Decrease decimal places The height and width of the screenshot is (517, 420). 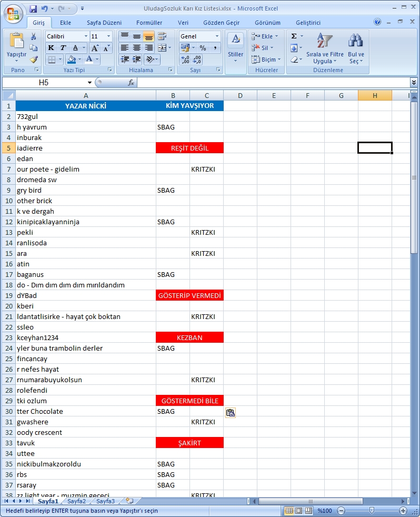(197, 59)
